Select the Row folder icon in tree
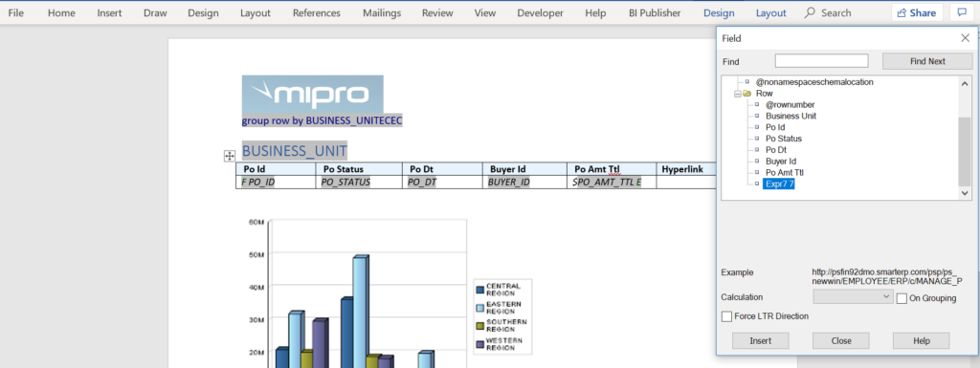980x368 pixels. pos(746,93)
